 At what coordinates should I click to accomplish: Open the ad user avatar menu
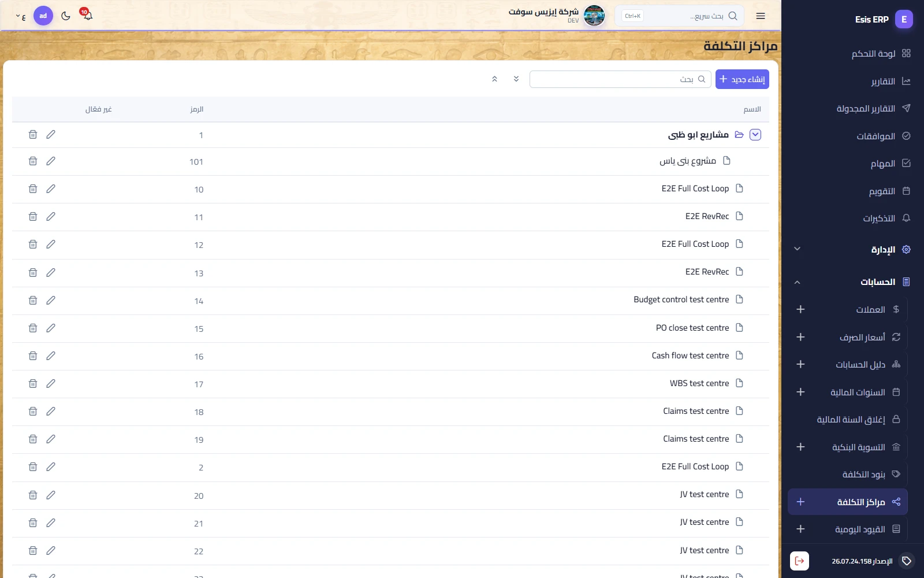pyautogui.click(x=43, y=16)
